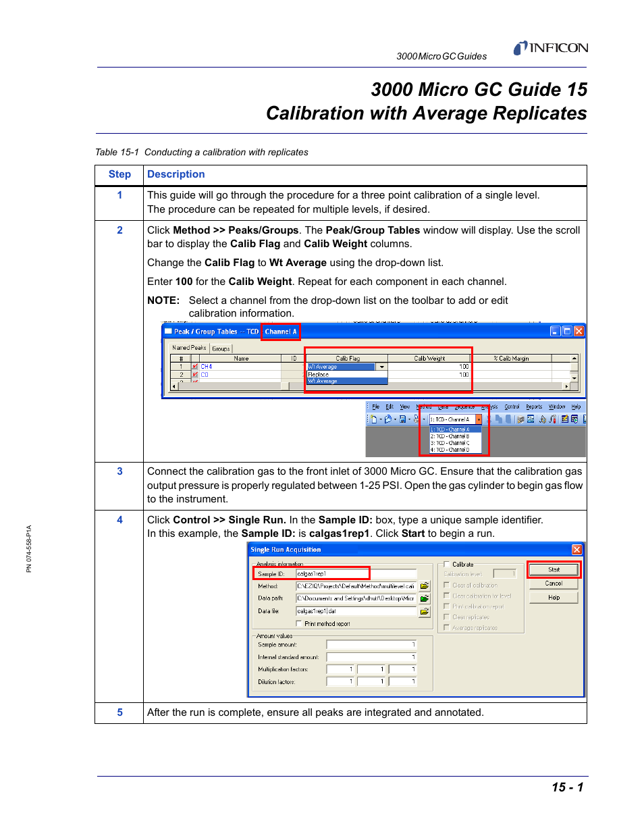Click the Print toolbar icon
Viewport: 644px width, 834px height.
pyautogui.click(x=417, y=419)
